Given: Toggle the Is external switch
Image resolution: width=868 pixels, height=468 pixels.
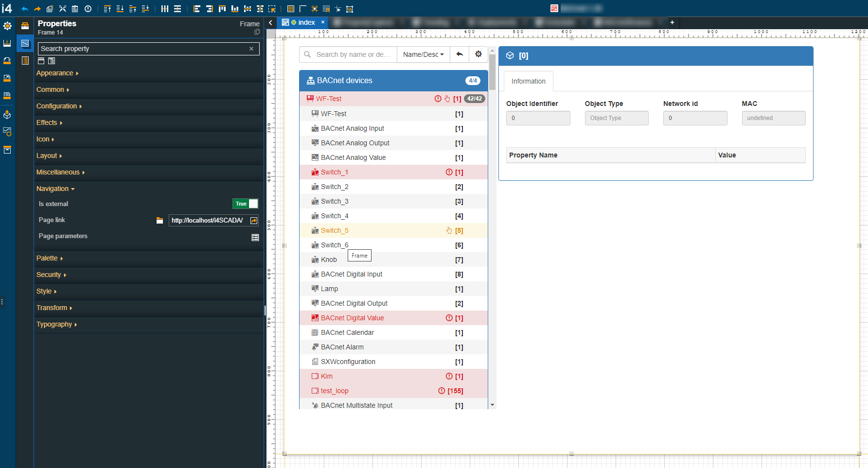Looking at the screenshot, I should 246,204.
